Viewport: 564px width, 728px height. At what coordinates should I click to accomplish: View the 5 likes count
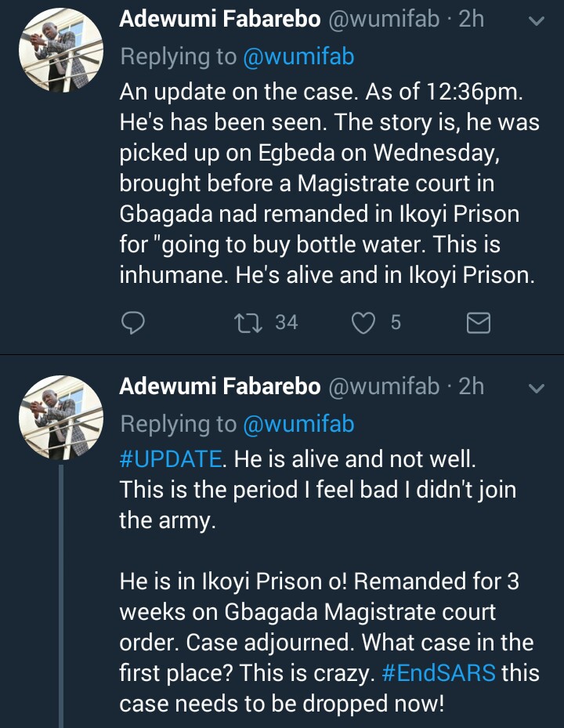click(396, 322)
